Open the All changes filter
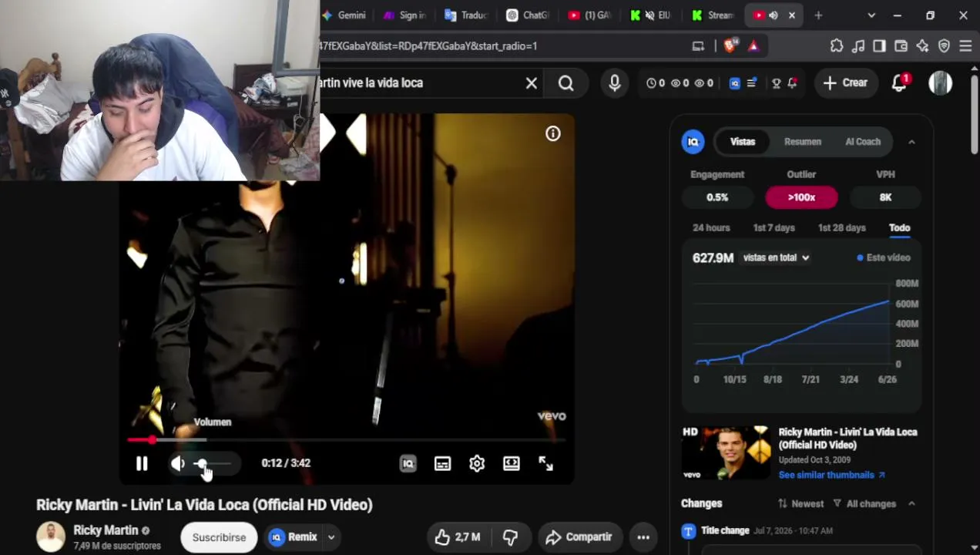This screenshot has width=980, height=555. [x=864, y=504]
